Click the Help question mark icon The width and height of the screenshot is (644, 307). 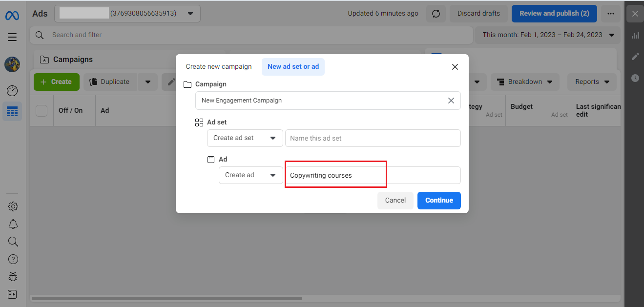[13, 259]
